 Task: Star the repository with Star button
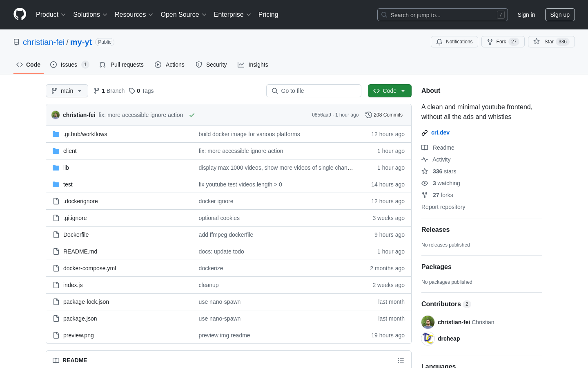pos(551,42)
